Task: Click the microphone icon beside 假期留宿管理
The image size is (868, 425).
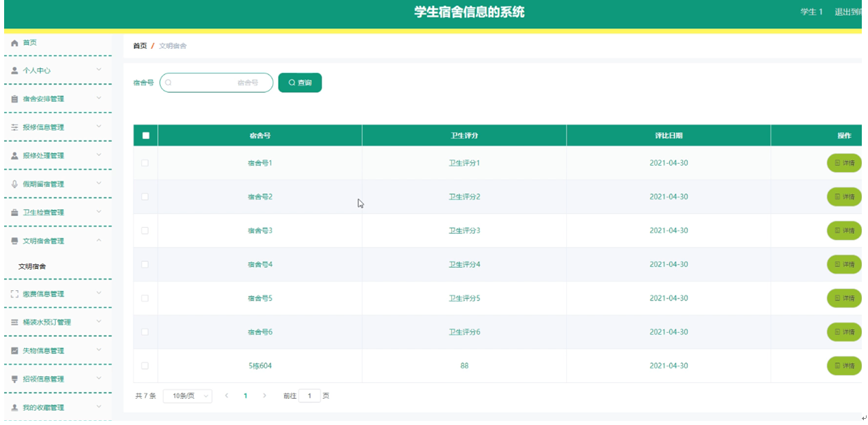Action: pyautogui.click(x=15, y=184)
